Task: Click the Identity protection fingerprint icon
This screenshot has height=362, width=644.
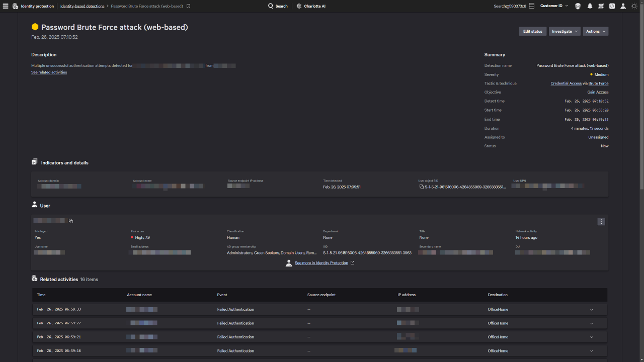Action: click(x=16, y=6)
